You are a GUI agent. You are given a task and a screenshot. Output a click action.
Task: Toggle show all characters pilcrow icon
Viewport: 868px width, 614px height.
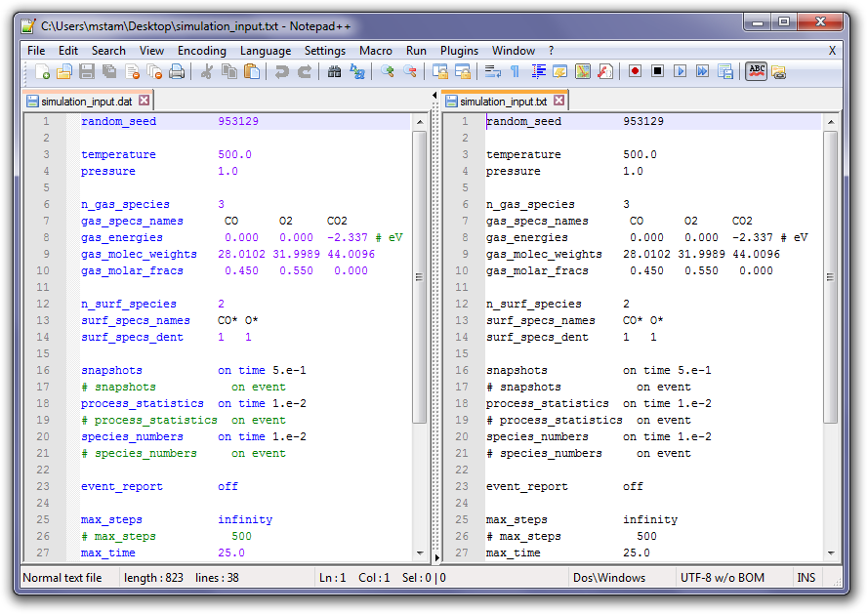[516, 71]
